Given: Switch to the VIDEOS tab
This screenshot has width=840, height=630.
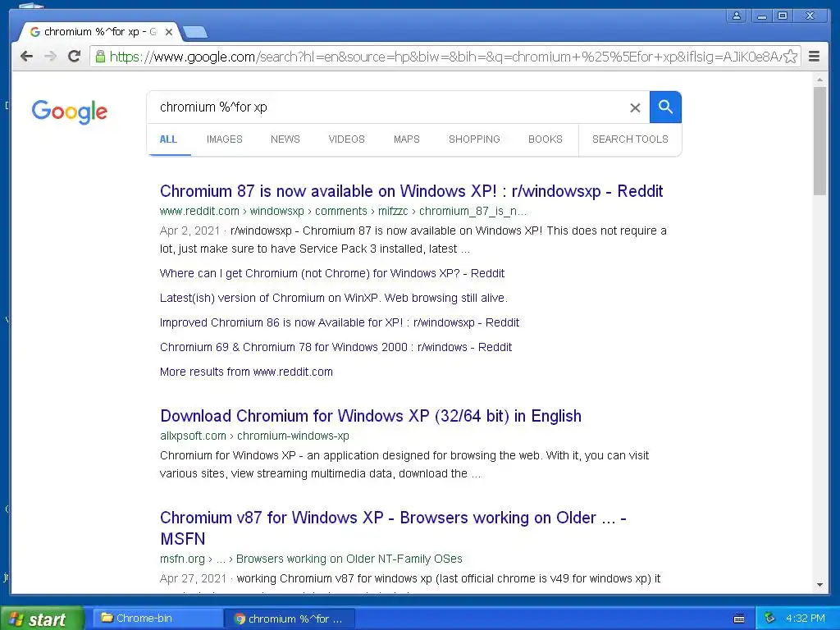Looking at the screenshot, I should click(346, 139).
